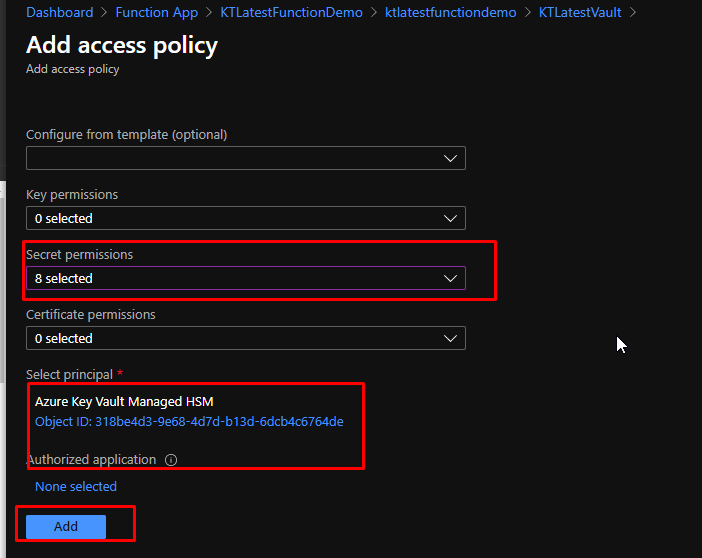
Task: Click the Add access policy heading
Action: coord(122,46)
